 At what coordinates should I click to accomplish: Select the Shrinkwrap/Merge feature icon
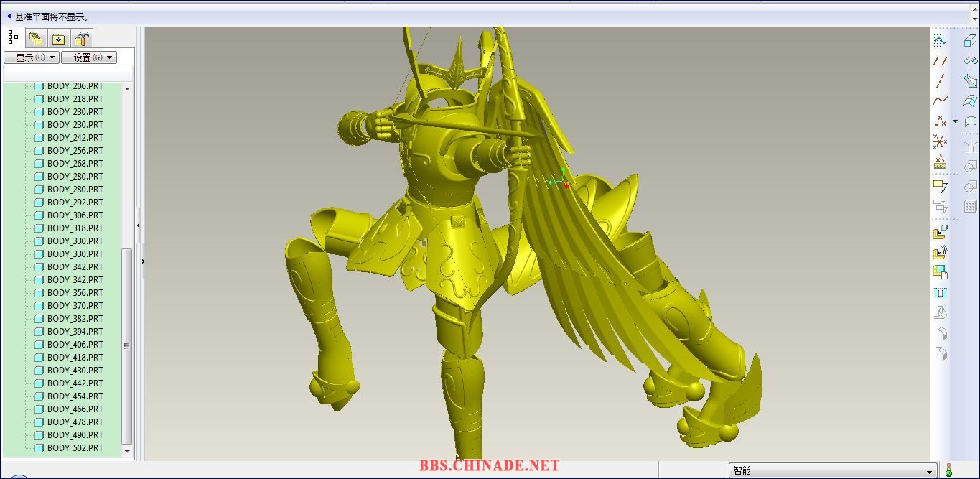pyautogui.click(x=940, y=272)
